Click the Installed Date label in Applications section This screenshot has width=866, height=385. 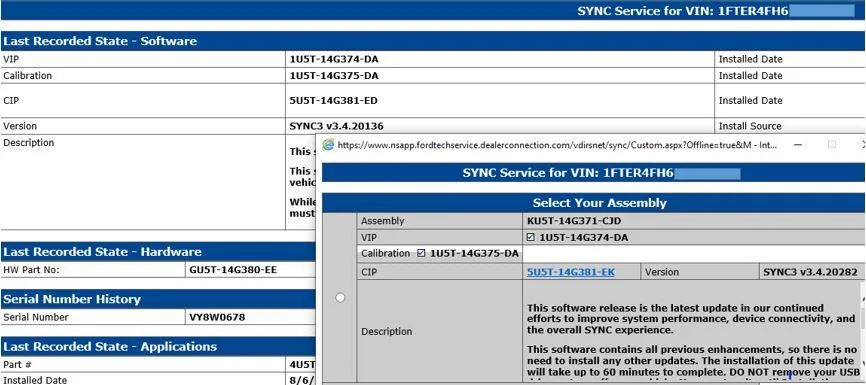pyautogui.click(x=35, y=380)
